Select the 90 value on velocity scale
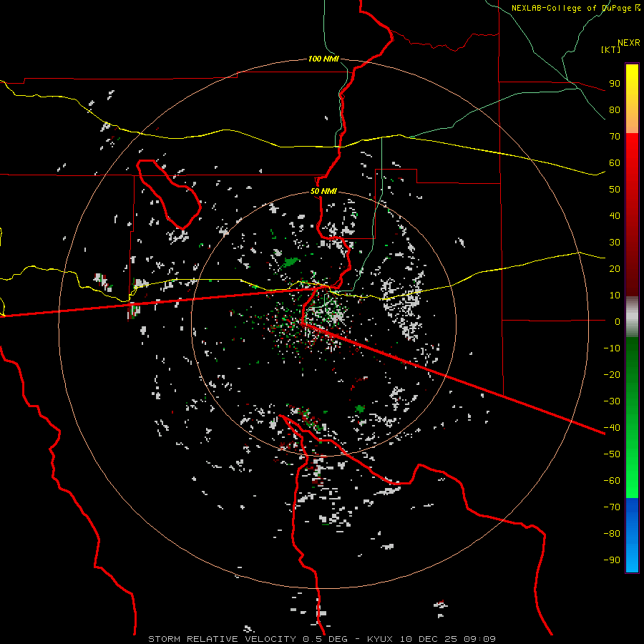The height and width of the screenshot is (644, 644). 615,84
